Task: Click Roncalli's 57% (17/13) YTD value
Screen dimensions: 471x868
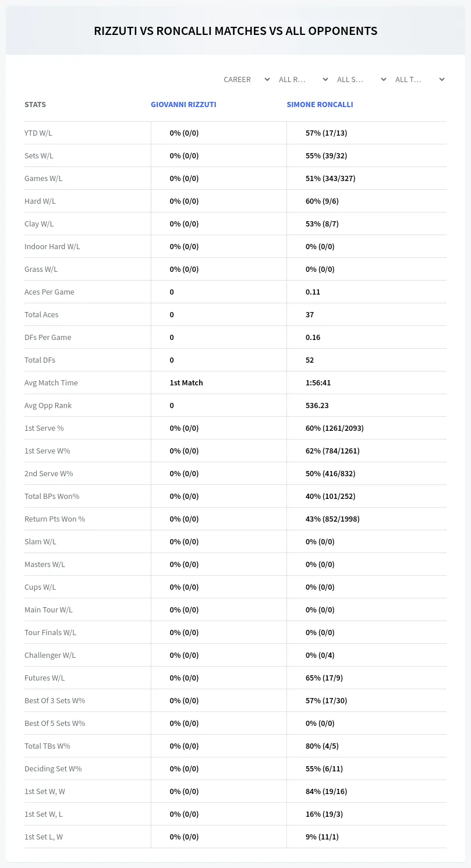Action: [x=326, y=133]
